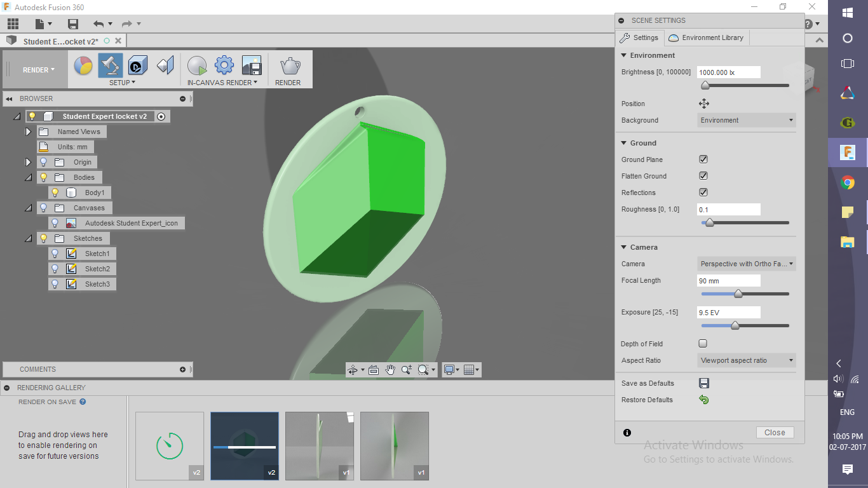Image resolution: width=868 pixels, height=488 pixels.
Task: Click the info icon in Scene Settings
Action: coord(627,433)
